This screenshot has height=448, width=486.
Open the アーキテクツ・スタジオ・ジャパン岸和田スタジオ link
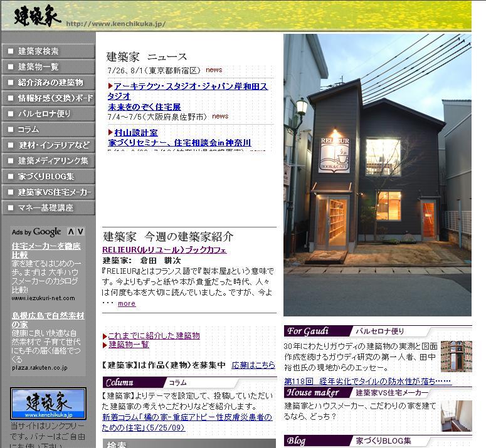(188, 91)
